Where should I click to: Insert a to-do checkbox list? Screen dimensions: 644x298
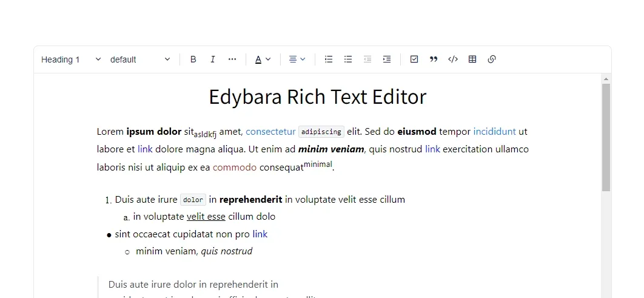(x=414, y=59)
